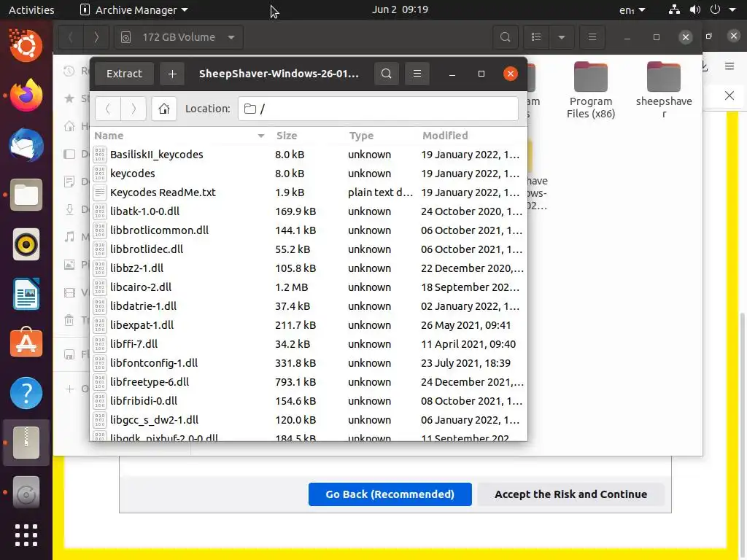The image size is (747, 560).
Task: Open the Files app from the dock
Action: (x=26, y=194)
